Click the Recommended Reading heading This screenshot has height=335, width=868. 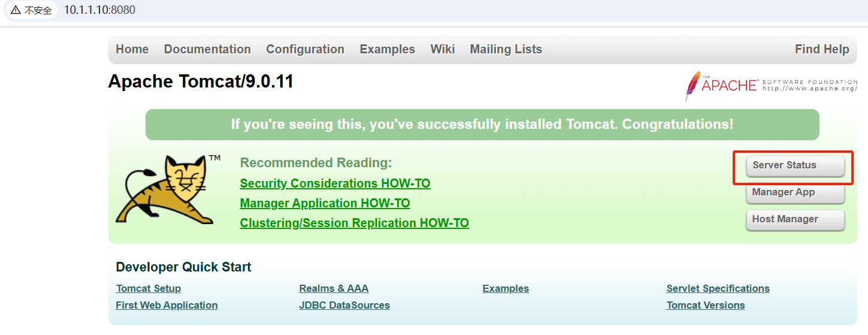(316, 163)
